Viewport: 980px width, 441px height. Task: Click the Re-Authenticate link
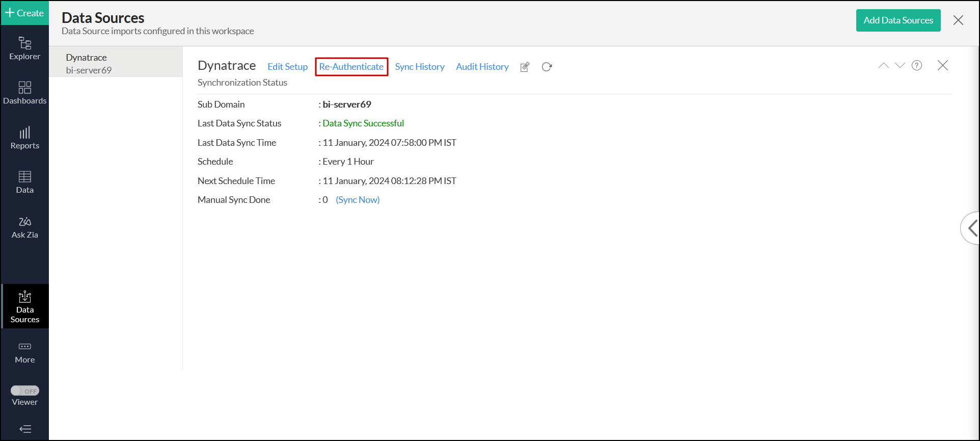point(351,67)
